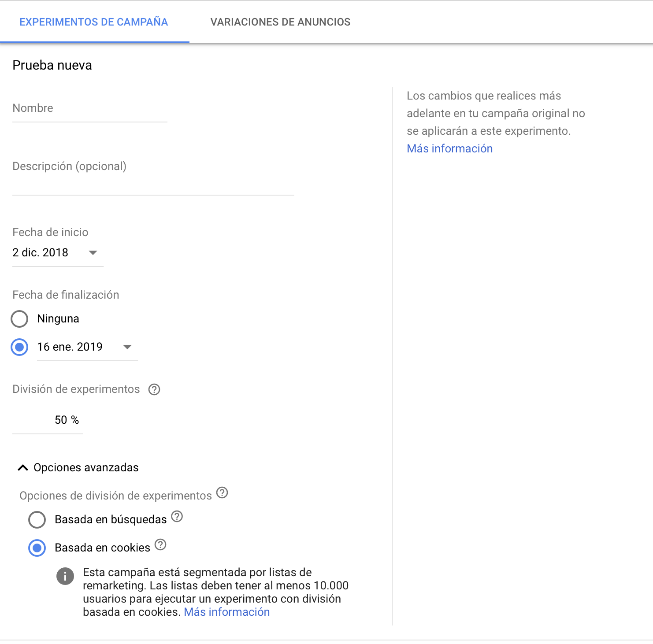Open the 16 ene. 2019 date dropdown
Image resolution: width=653 pixels, height=644 pixels.
[87, 347]
